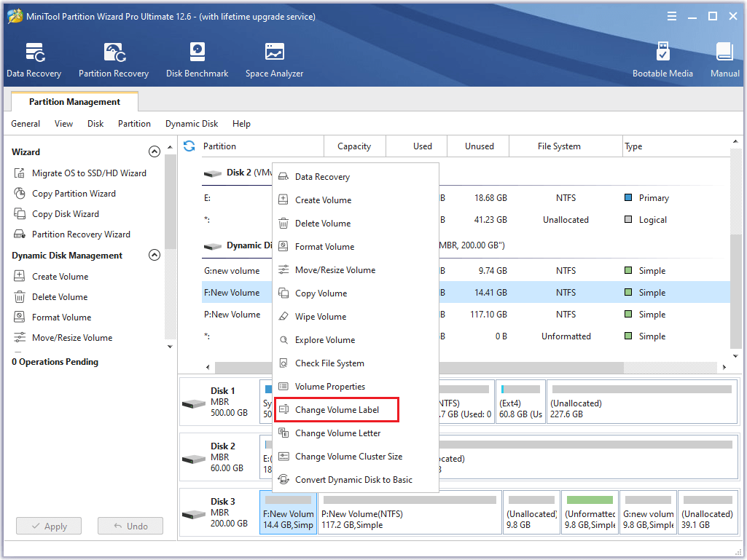Select Convert Dynamic Disk to Basic
The height and width of the screenshot is (560, 747).
point(356,480)
